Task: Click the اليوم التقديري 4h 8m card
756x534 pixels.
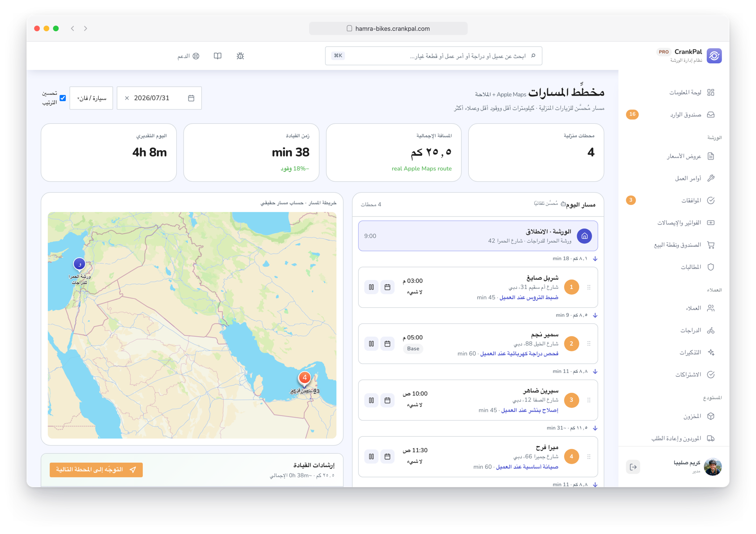Action: 109,153
